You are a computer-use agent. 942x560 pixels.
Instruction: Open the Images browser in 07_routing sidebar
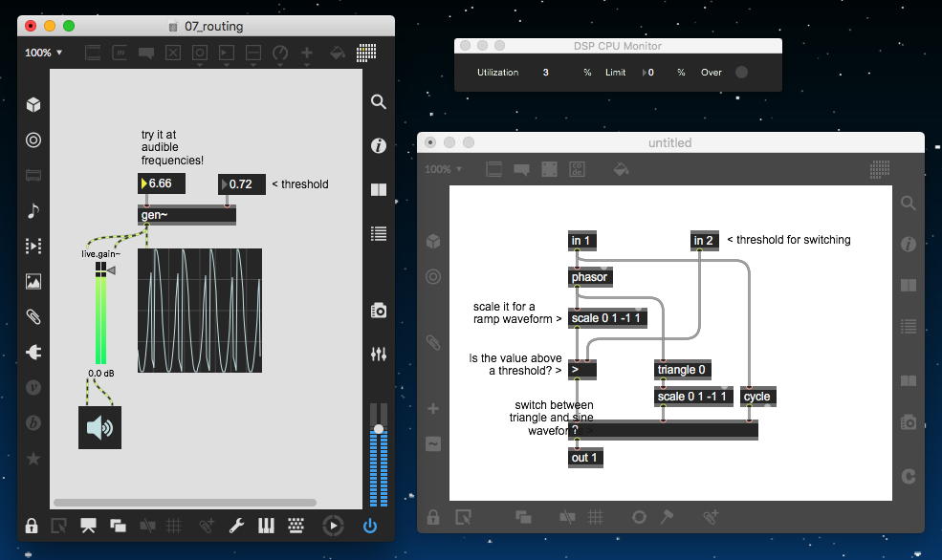click(x=33, y=282)
